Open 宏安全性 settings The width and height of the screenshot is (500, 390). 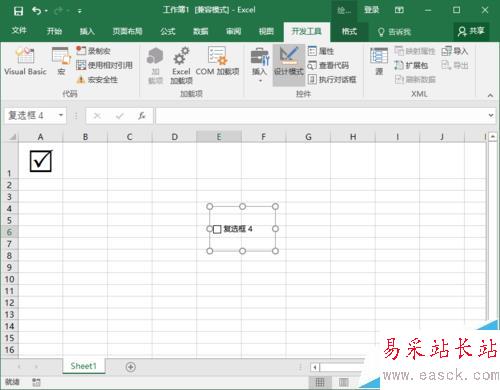[x=97, y=80]
